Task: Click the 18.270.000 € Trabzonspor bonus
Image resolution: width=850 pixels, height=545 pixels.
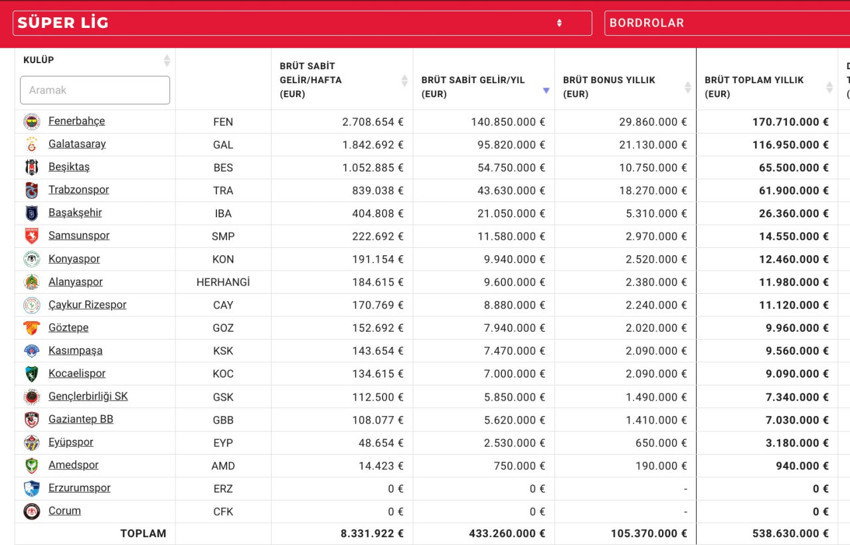Action: (x=653, y=190)
